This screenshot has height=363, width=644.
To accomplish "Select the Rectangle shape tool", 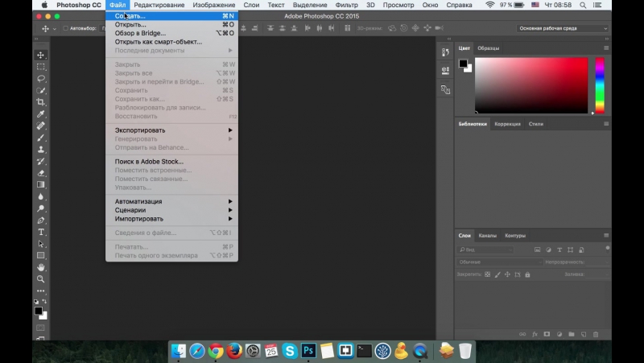I will click(41, 255).
